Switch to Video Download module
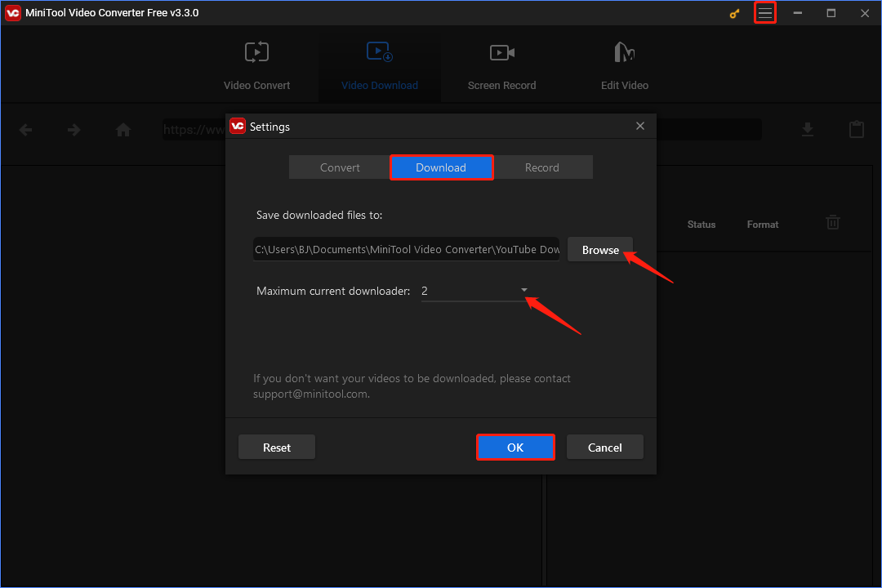The width and height of the screenshot is (882, 588). (380, 66)
